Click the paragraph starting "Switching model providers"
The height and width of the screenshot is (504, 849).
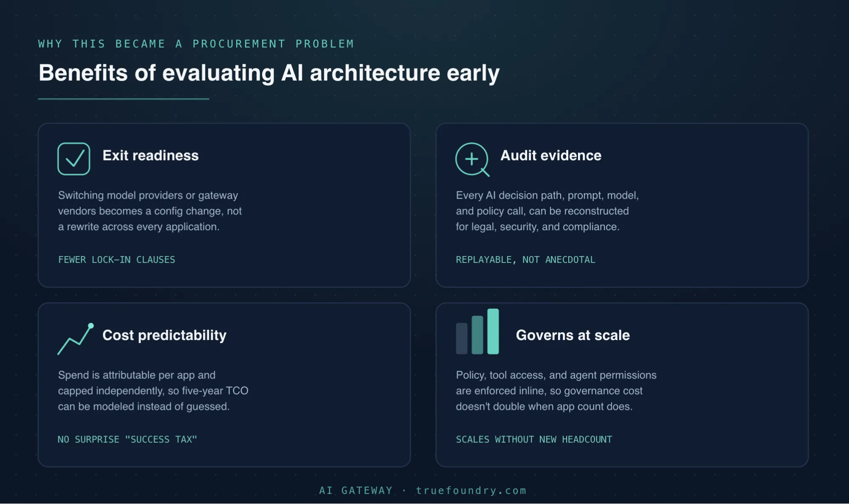point(150,211)
